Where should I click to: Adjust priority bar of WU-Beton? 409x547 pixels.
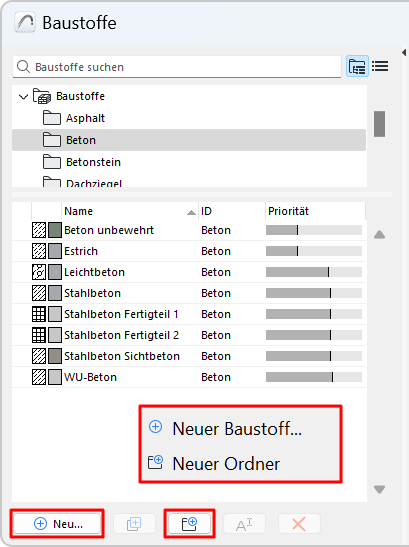314,377
